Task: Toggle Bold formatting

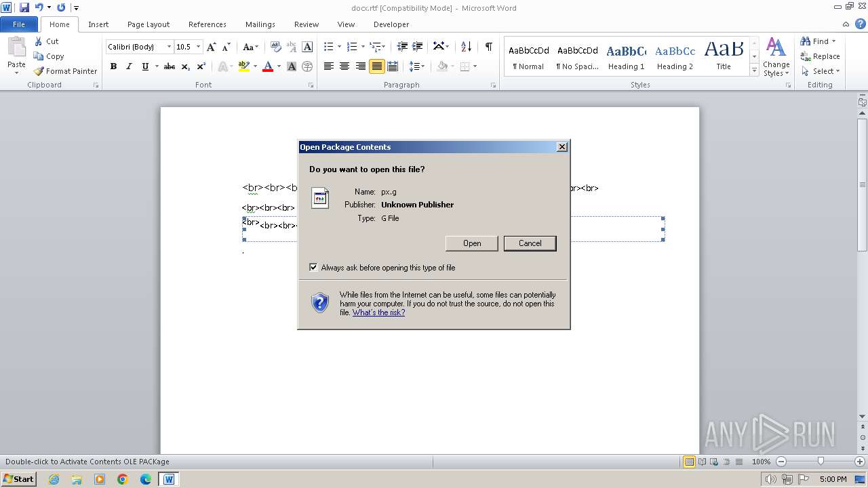Action: [113, 66]
